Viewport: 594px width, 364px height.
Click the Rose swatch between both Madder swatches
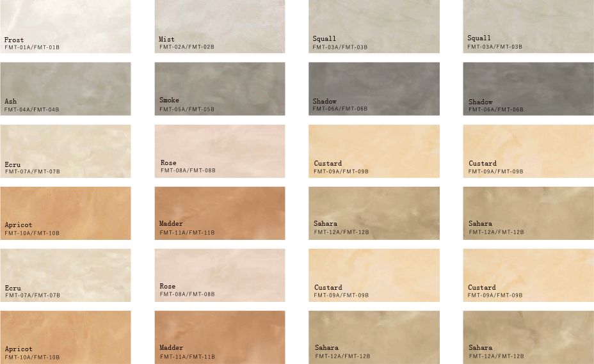pos(220,275)
